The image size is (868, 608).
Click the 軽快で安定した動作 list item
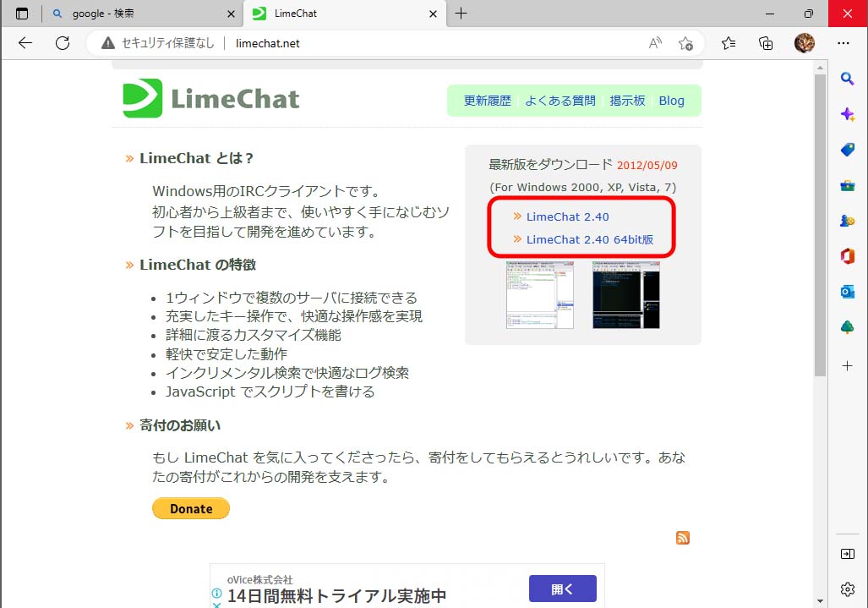[x=227, y=353]
